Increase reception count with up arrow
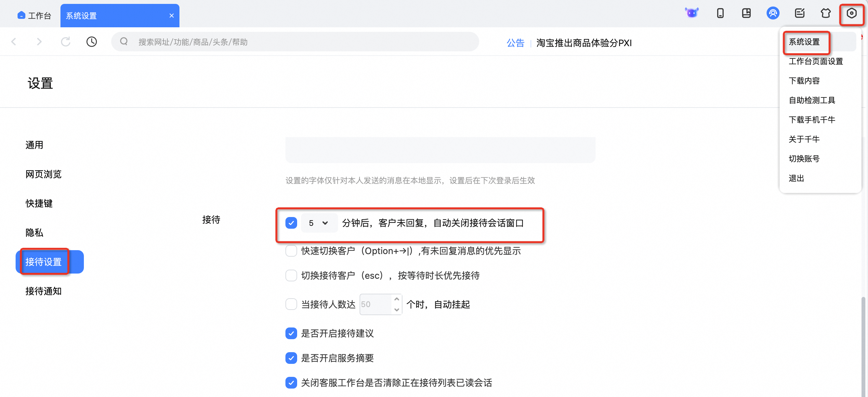Image resolution: width=868 pixels, height=397 pixels. click(x=397, y=299)
